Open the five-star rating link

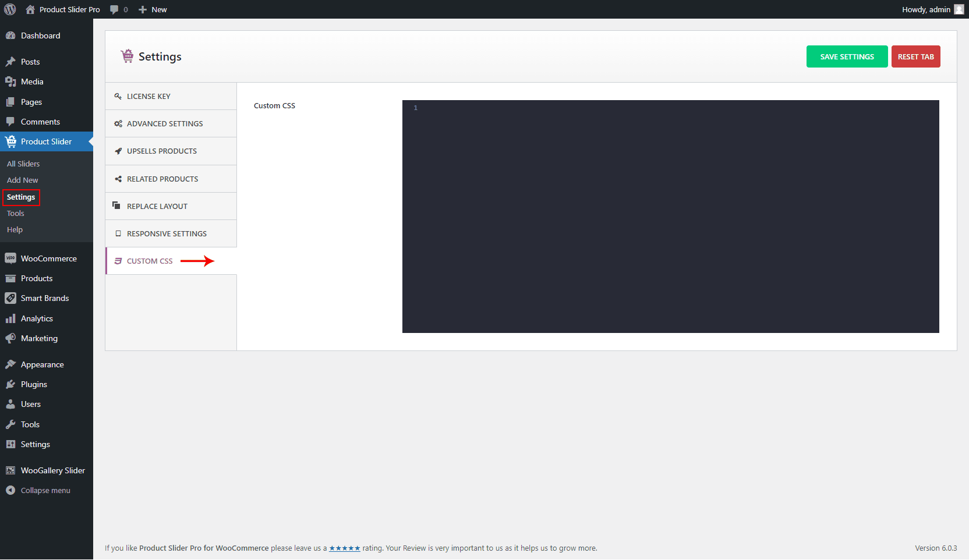click(x=345, y=548)
